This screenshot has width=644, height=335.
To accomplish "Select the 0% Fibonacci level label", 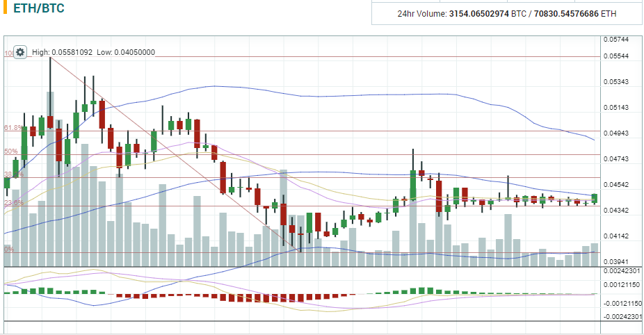I will tap(9, 249).
